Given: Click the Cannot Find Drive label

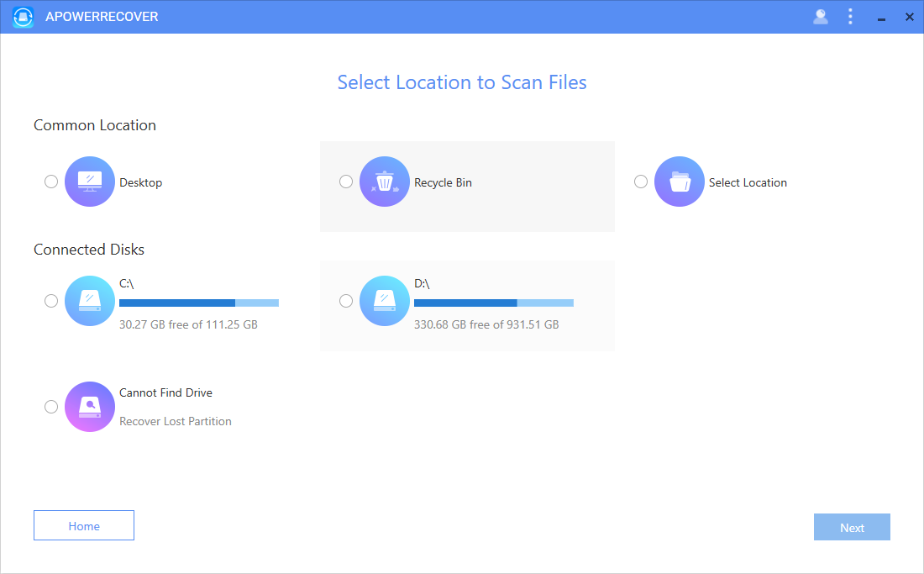Looking at the screenshot, I should coord(165,392).
